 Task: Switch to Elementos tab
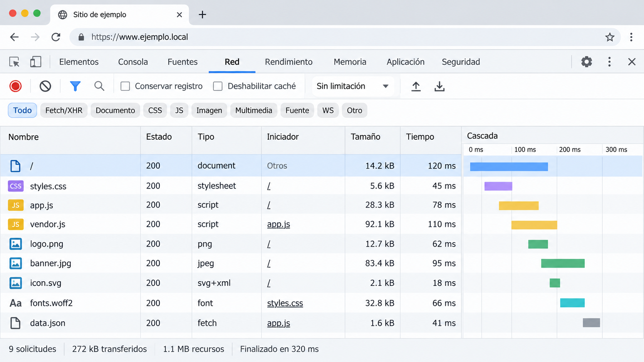[x=79, y=62]
